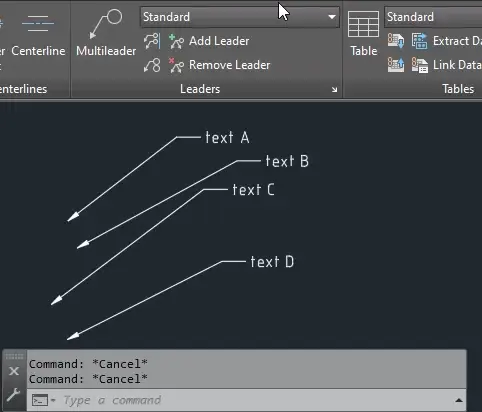Click the Align multileaders icon

(152, 41)
